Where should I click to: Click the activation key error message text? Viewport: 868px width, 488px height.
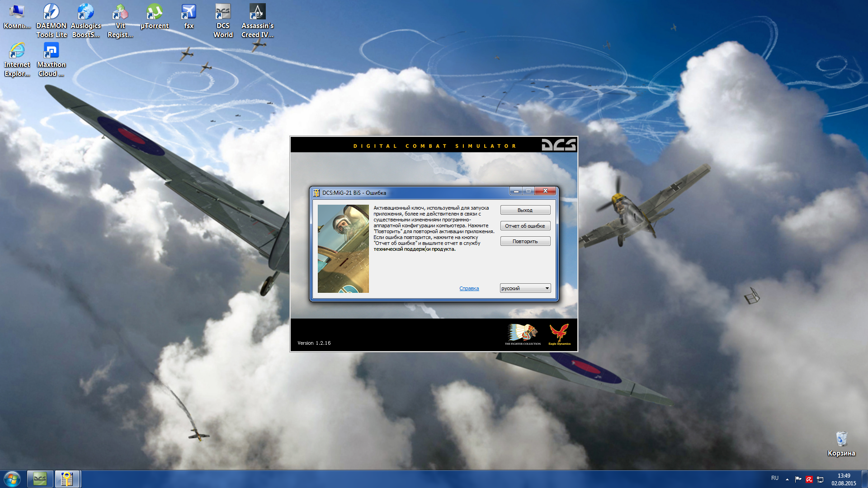tap(434, 229)
